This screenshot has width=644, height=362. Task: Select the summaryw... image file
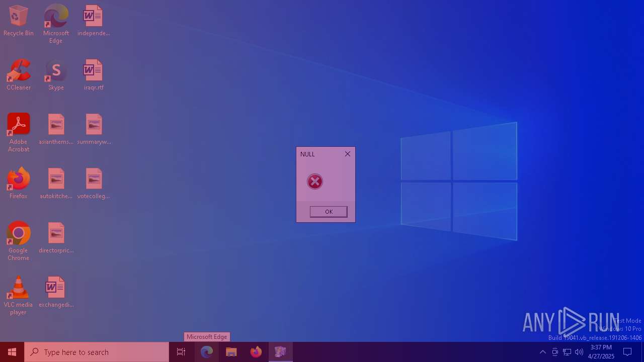coord(94,129)
